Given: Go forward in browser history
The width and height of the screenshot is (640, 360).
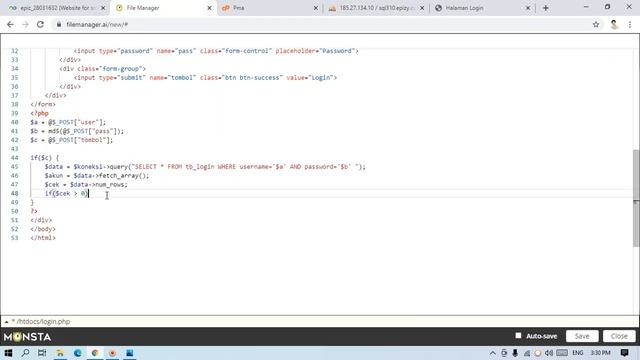Looking at the screenshot, I should (x=25, y=24).
